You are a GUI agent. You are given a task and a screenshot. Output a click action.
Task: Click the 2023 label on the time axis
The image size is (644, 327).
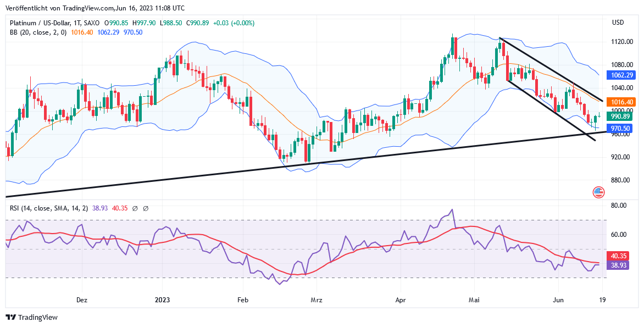pyautogui.click(x=162, y=300)
